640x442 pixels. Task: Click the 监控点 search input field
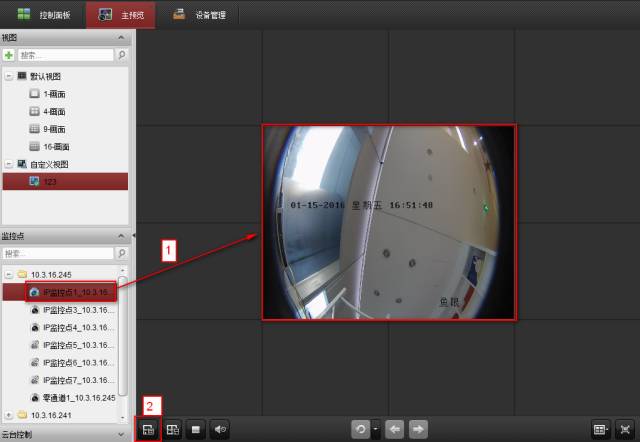[60, 254]
